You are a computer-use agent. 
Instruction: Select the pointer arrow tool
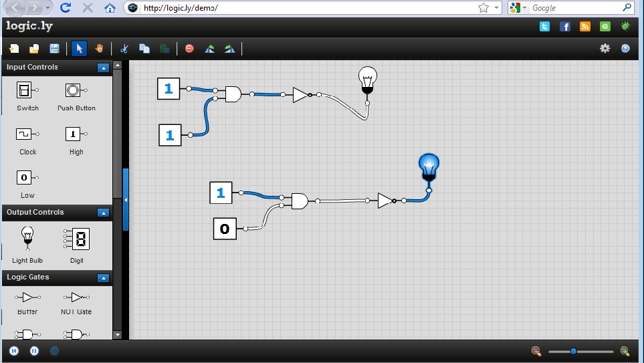(79, 49)
